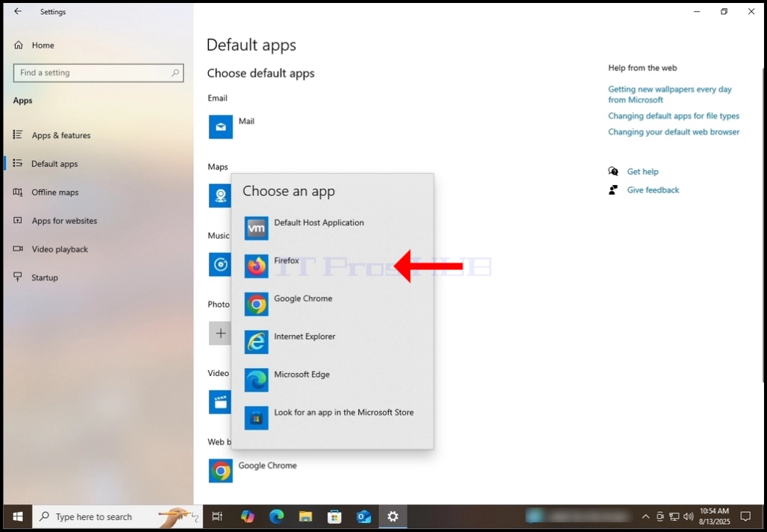Click the Mail label under Email

(246, 122)
